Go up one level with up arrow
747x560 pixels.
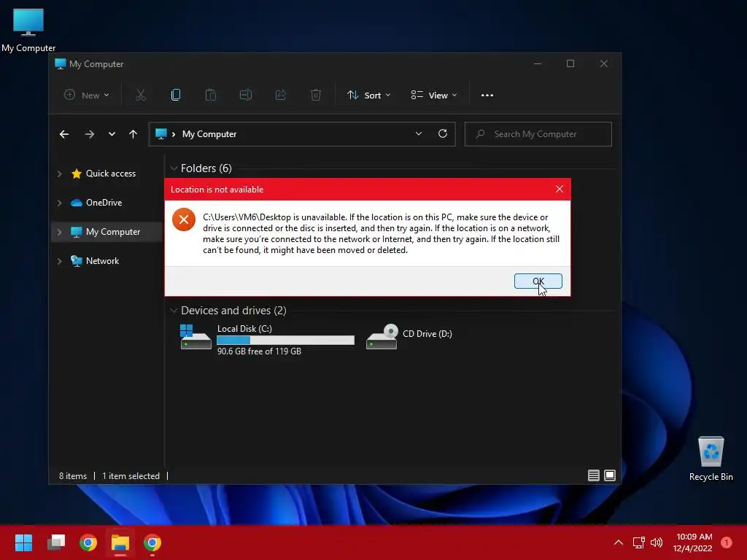click(x=133, y=134)
